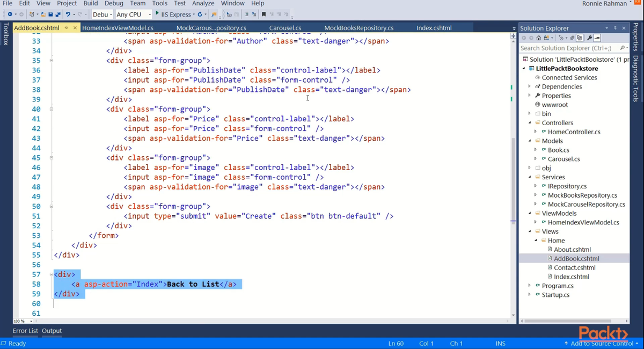Click the Comment Out Selection icon
Screen dimensions: 644x349
pyautogui.click(x=246, y=14)
